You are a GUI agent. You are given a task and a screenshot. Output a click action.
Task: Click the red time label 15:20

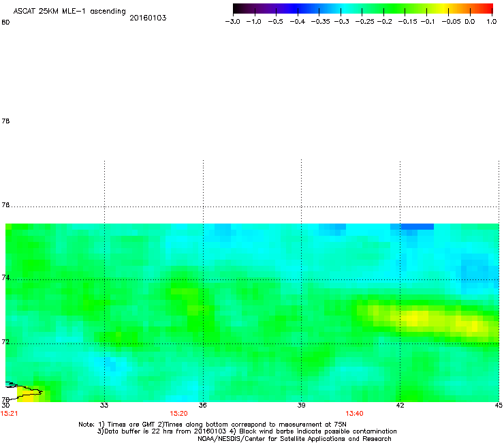coord(178,414)
